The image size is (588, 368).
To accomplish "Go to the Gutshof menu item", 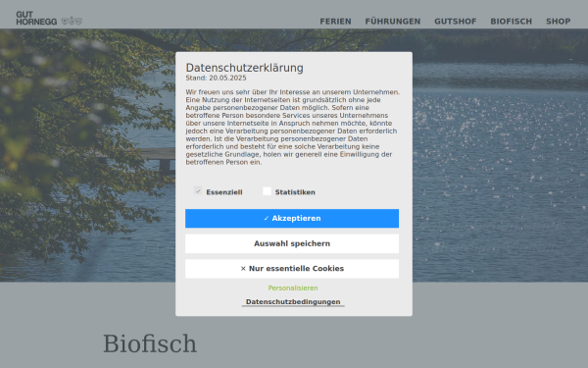I will 456,22.
